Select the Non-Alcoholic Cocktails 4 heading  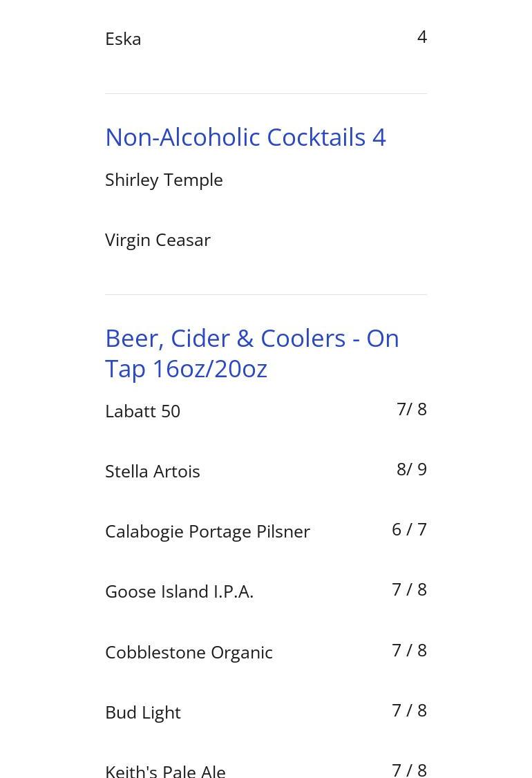pyautogui.click(x=245, y=137)
